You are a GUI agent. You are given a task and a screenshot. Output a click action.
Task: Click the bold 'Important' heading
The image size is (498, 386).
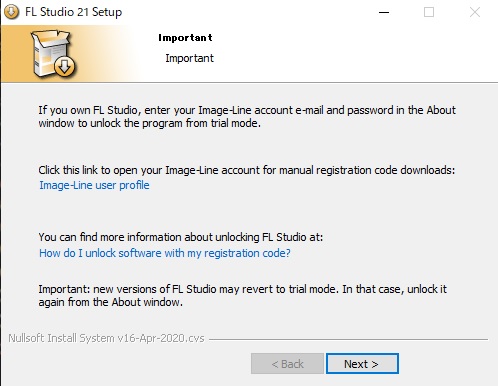(x=185, y=38)
